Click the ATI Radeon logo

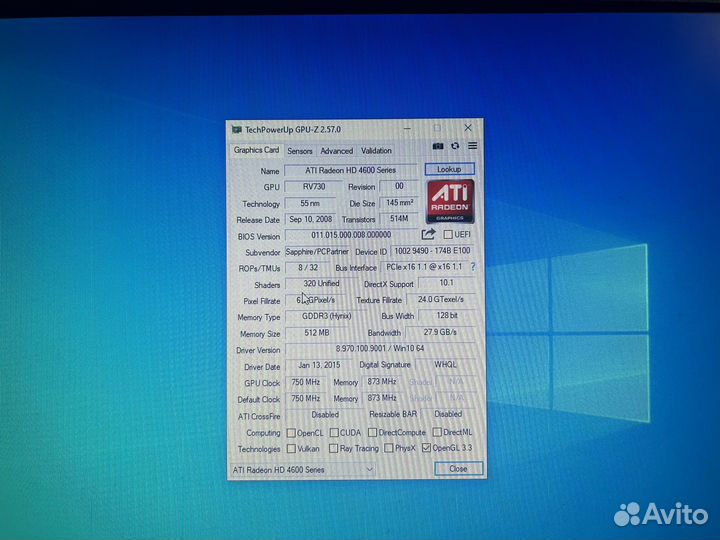click(450, 201)
